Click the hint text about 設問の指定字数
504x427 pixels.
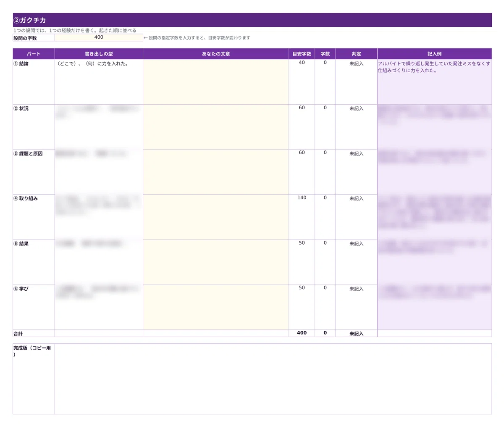(x=197, y=38)
